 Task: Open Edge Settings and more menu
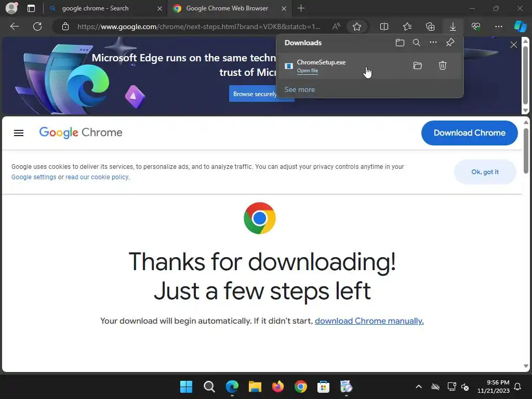(498, 26)
